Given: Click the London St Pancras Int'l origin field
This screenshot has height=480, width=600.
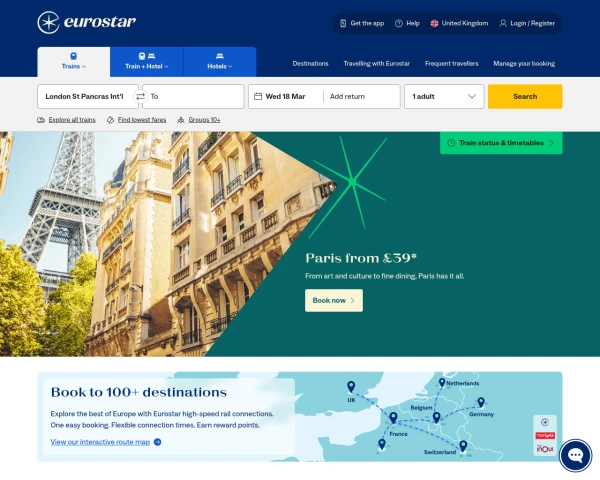Looking at the screenshot, I should click(88, 96).
